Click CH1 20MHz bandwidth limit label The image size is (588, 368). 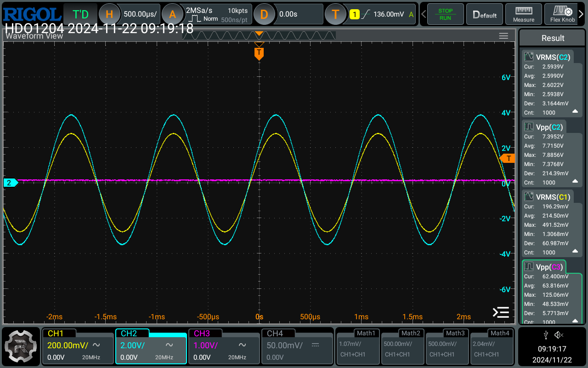click(91, 357)
